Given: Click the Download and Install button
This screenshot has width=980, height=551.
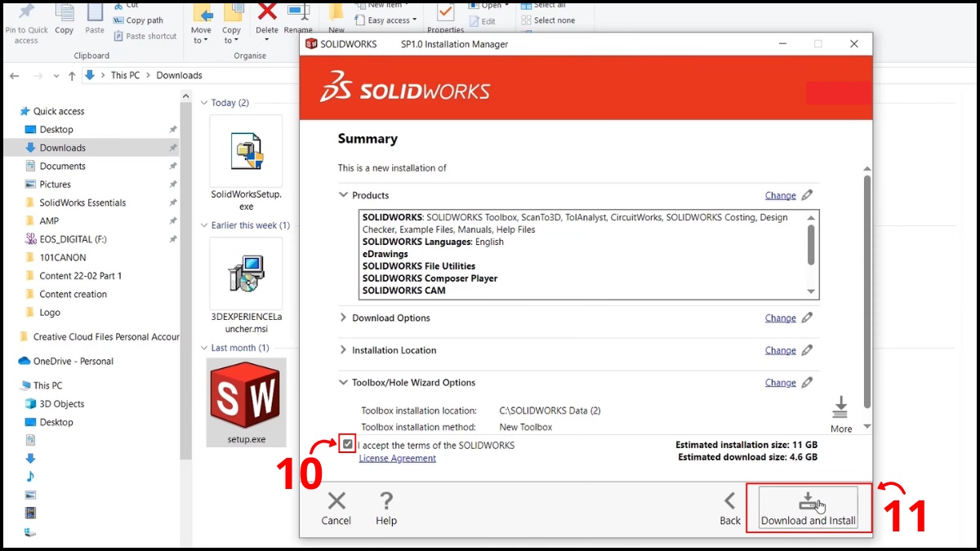Looking at the screenshot, I should coord(808,508).
